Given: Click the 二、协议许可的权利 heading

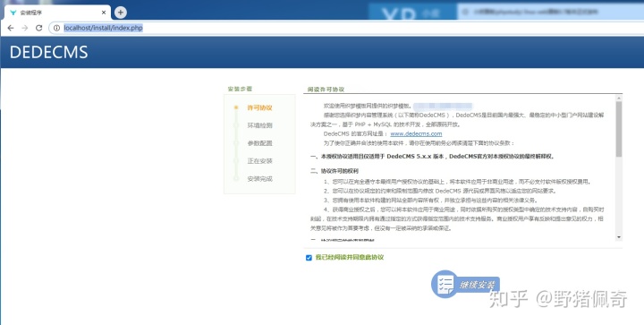Looking at the screenshot, I should click(x=335, y=171).
